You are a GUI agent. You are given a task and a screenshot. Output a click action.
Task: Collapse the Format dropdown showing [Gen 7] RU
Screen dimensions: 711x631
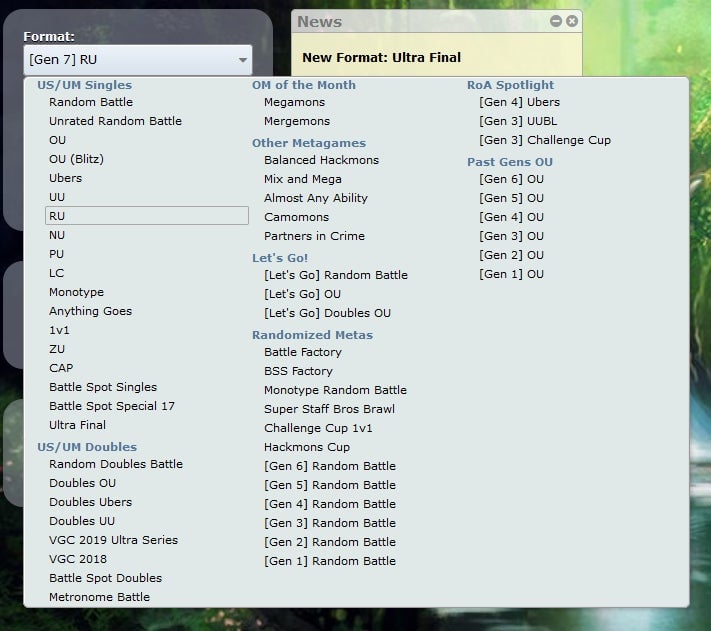138,60
